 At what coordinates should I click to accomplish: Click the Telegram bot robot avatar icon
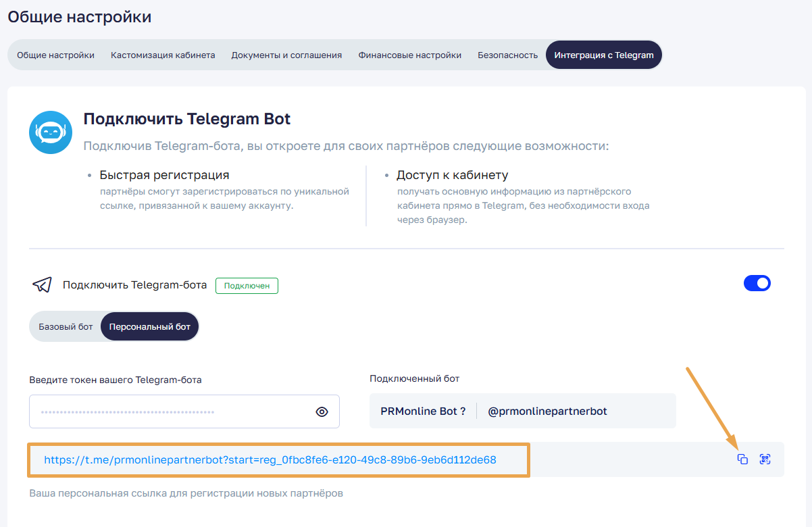coord(51,132)
